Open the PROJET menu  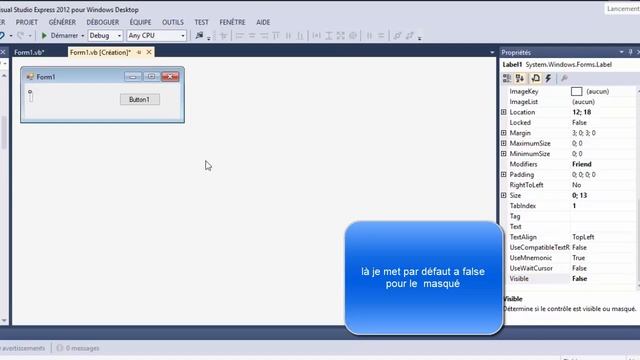[x=27, y=22]
